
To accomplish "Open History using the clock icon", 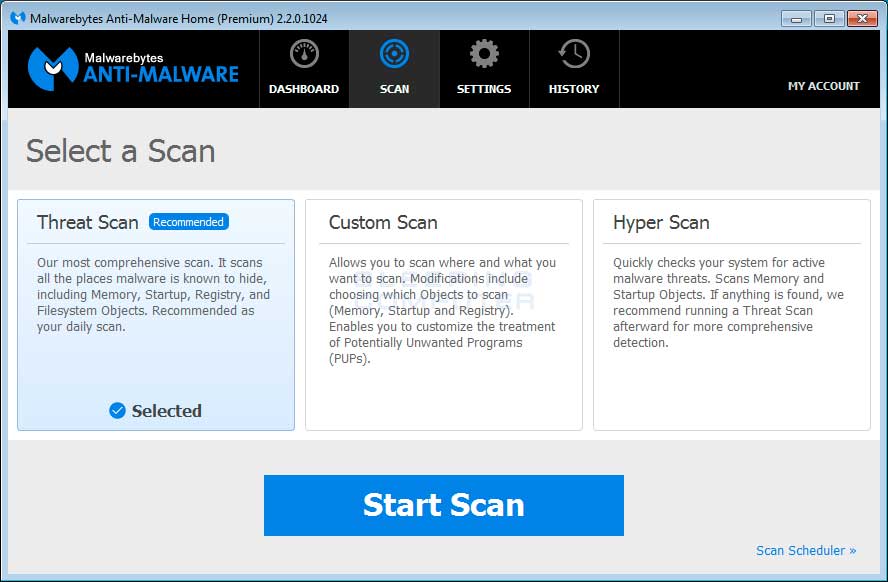I will tap(574, 55).
